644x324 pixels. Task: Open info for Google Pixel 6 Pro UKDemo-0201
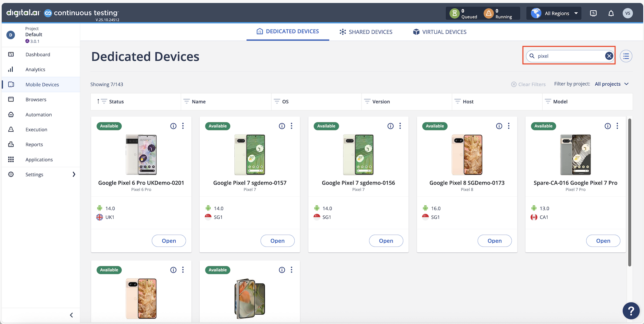click(173, 126)
